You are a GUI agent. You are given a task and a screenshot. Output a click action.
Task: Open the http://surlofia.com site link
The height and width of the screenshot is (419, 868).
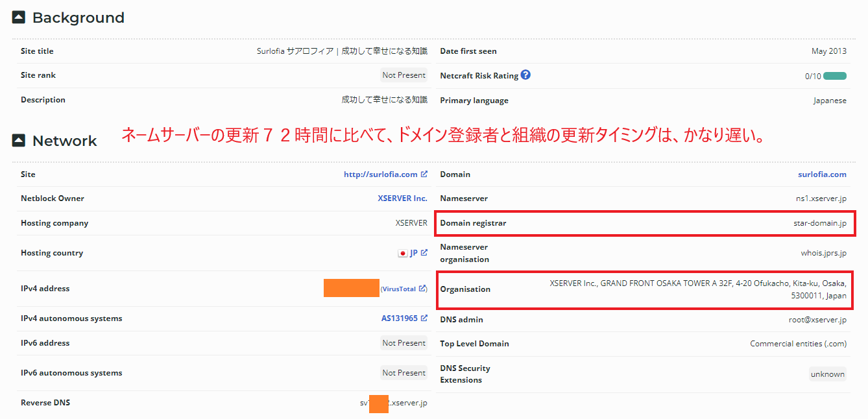pos(381,174)
